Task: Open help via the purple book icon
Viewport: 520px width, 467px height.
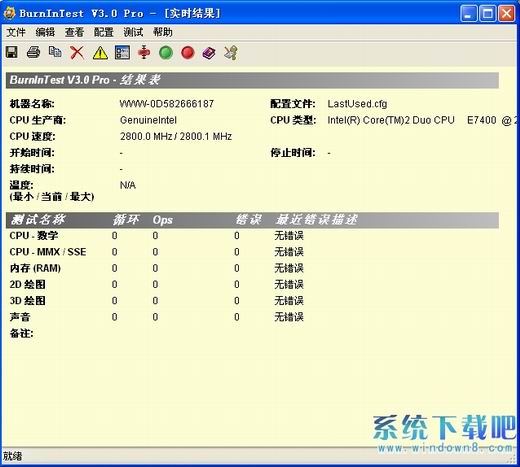Action: 209,53
